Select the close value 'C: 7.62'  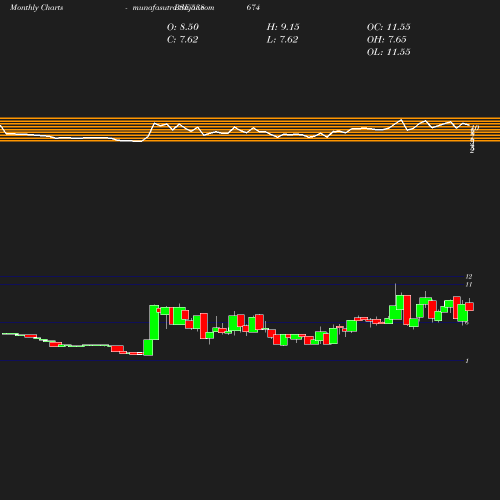pos(182,40)
